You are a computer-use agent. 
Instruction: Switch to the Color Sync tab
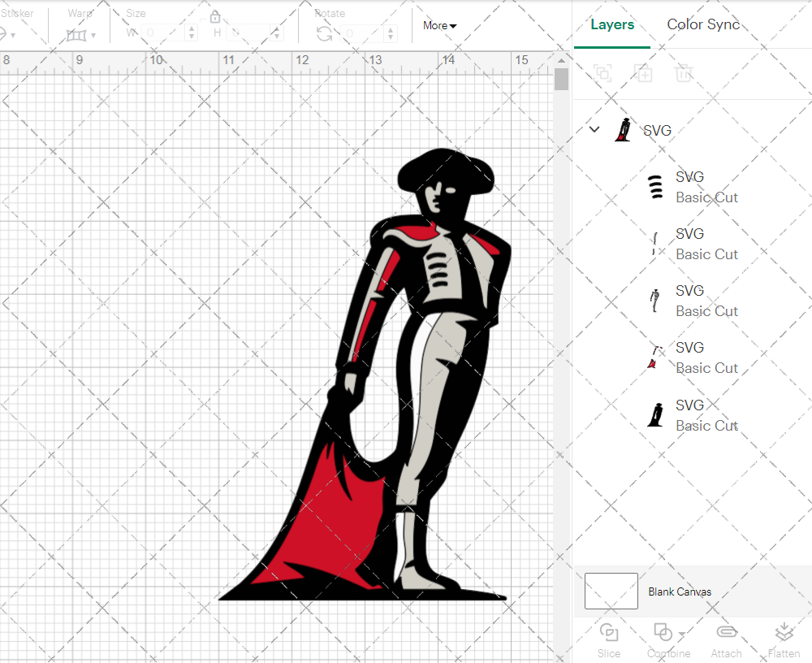pos(703,24)
